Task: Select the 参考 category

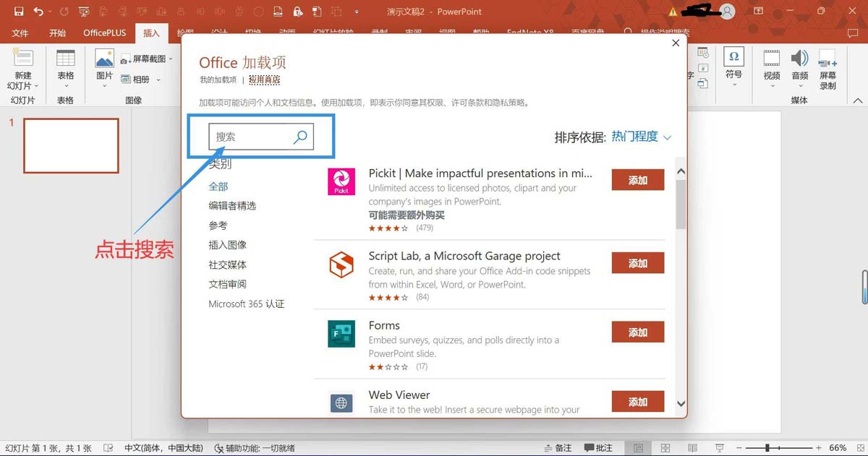Action: coord(218,225)
